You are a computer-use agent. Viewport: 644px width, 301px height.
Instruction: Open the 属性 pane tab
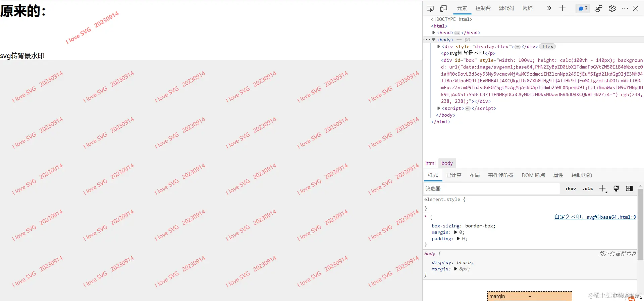click(x=558, y=175)
